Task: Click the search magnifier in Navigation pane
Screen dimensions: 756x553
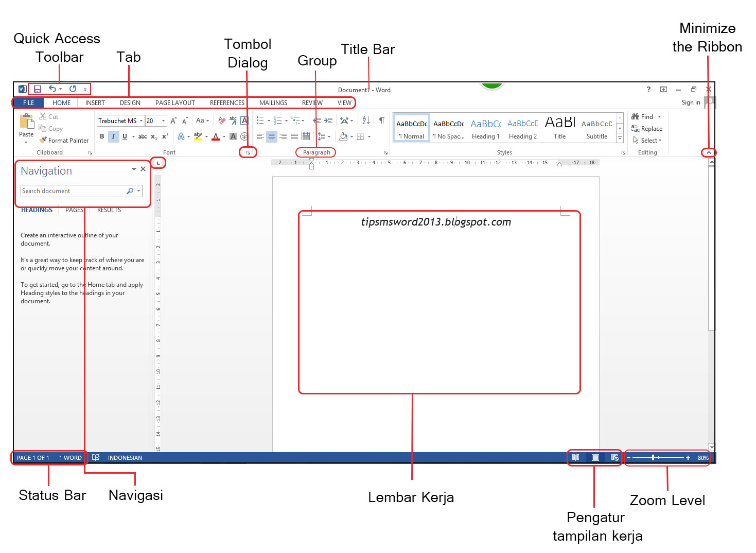Action: [130, 191]
